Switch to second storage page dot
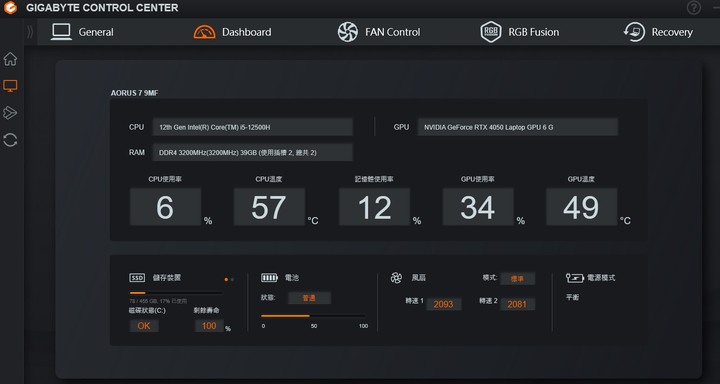The image size is (720, 384). [x=232, y=279]
